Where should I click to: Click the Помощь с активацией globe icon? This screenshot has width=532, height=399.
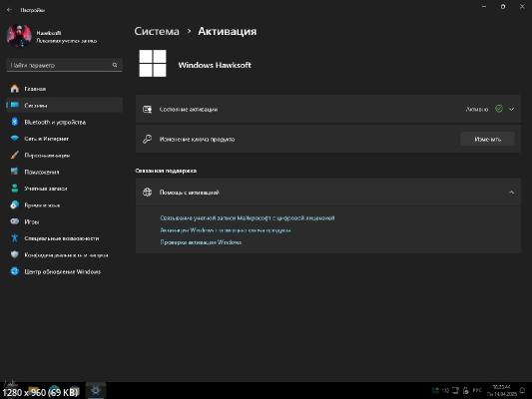point(148,193)
